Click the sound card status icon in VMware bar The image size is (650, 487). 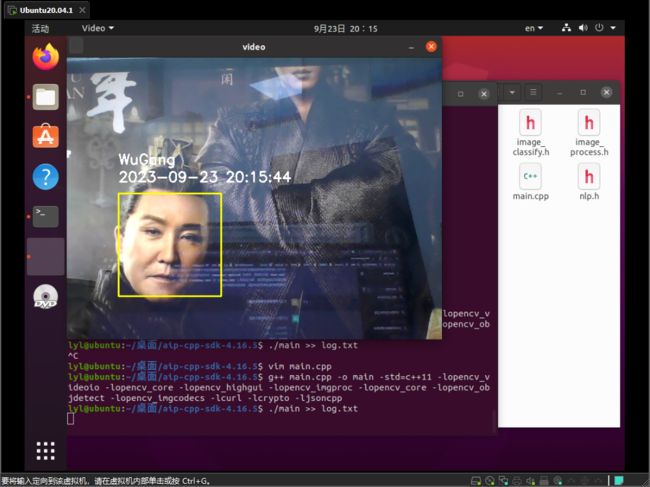[x=530, y=481]
